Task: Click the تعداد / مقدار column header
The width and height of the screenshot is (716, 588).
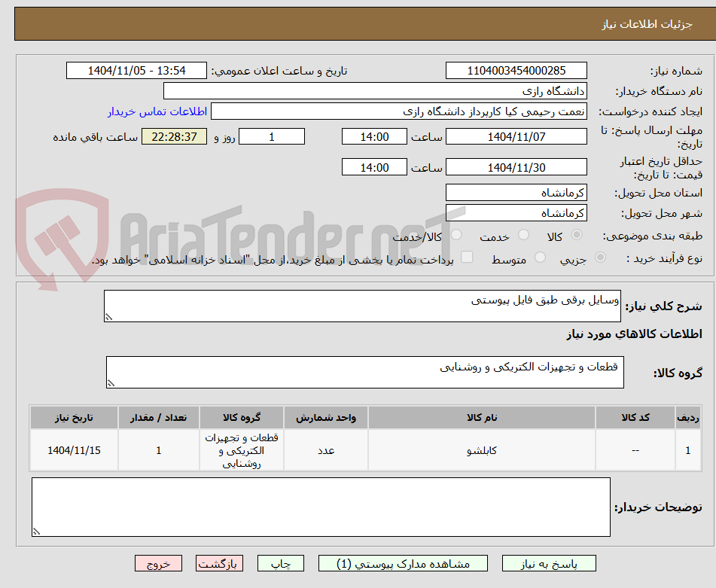Action: (x=158, y=418)
